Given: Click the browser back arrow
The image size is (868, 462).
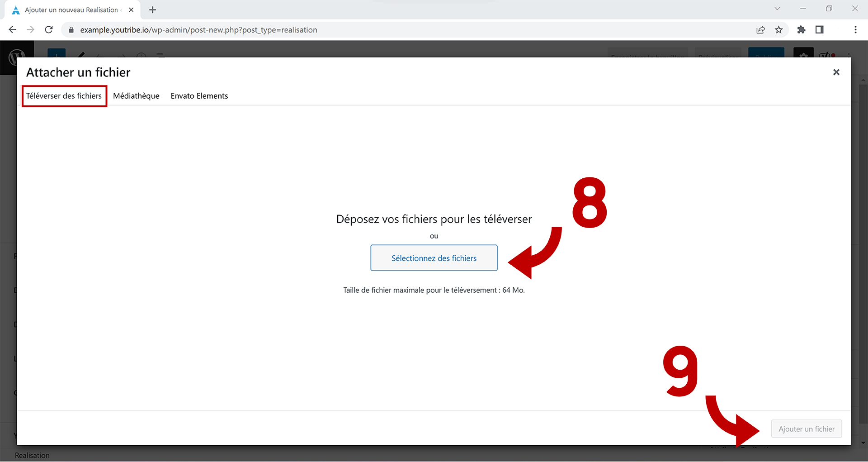Looking at the screenshot, I should coord(13,30).
